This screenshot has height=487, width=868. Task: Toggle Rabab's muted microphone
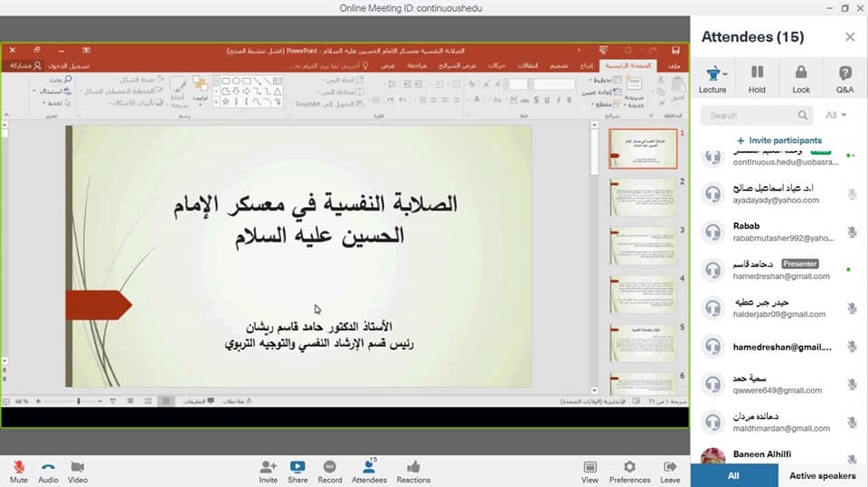(852, 232)
